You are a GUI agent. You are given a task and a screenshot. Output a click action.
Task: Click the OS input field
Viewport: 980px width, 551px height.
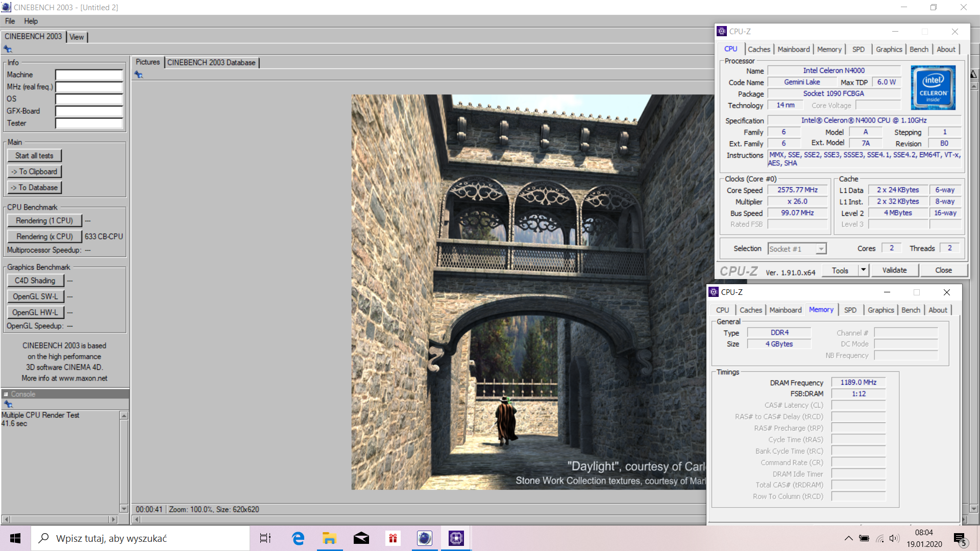click(x=89, y=99)
